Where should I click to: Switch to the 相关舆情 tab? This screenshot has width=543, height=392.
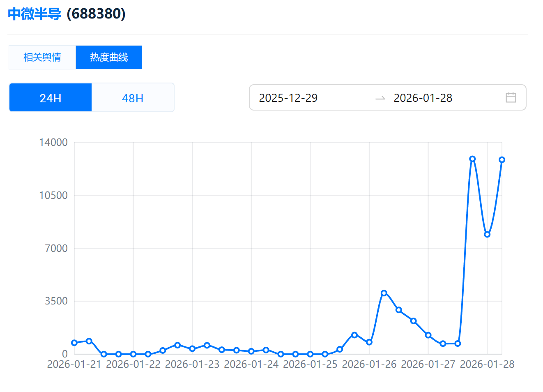click(42, 57)
